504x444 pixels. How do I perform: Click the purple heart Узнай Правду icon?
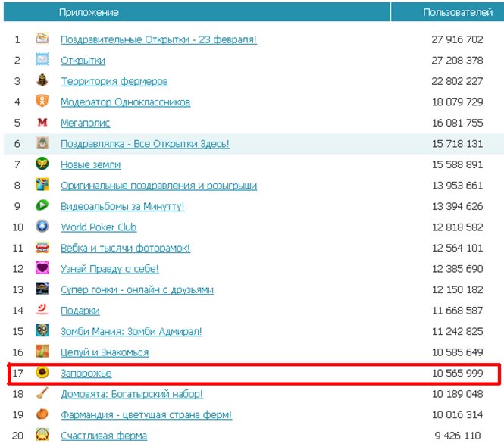coord(42,268)
